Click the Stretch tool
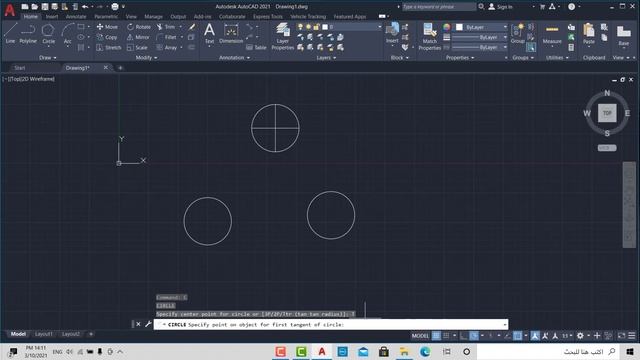Image resolution: width=640 pixels, height=360 pixels. point(109,47)
